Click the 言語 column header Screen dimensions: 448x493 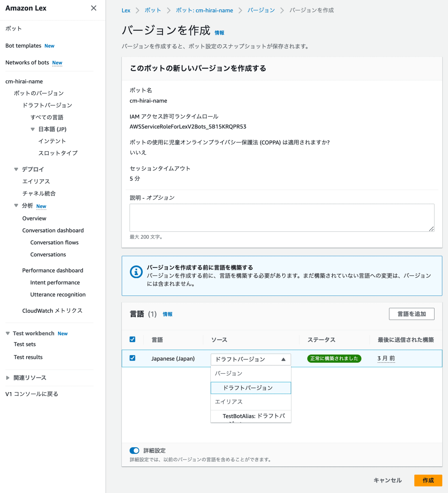pyautogui.click(x=157, y=340)
